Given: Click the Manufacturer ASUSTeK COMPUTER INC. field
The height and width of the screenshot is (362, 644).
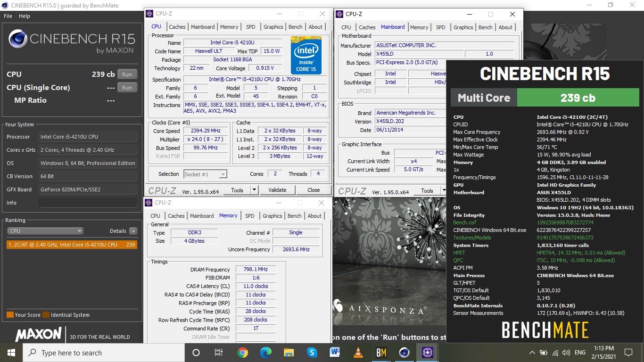Looking at the screenshot, I should click(x=444, y=45).
